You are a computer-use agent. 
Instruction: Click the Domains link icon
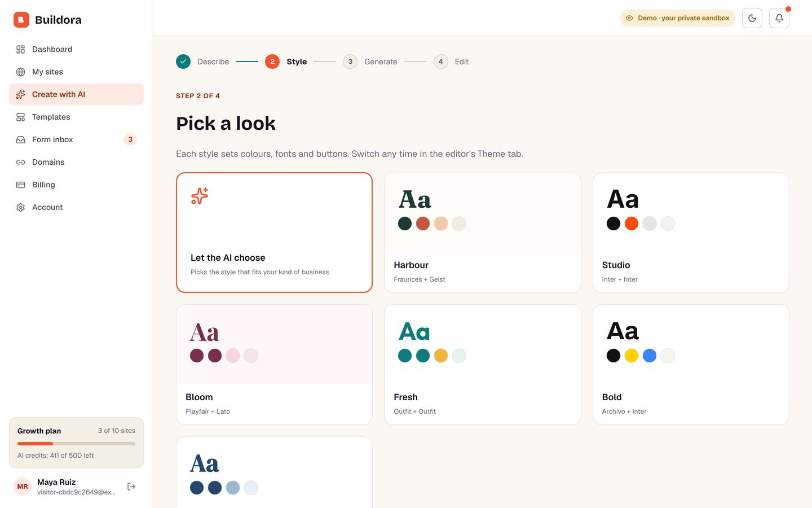tap(21, 162)
